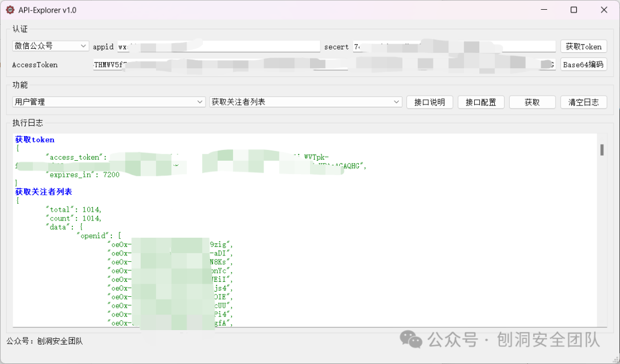Viewport: 620px width, 364px height.
Task: Open 接口说明 interface description
Action: coord(429,102)
